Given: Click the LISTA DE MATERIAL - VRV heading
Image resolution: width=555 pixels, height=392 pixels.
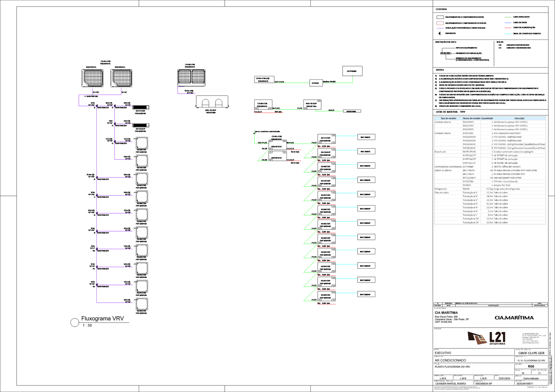Looking at the screenshot, I should (x=451, y=112).
